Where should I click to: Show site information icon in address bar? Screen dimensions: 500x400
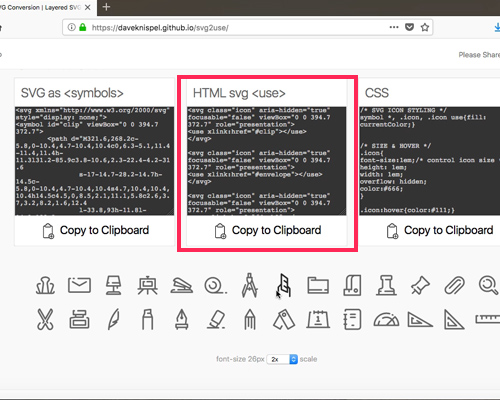(x=71, y=27)
